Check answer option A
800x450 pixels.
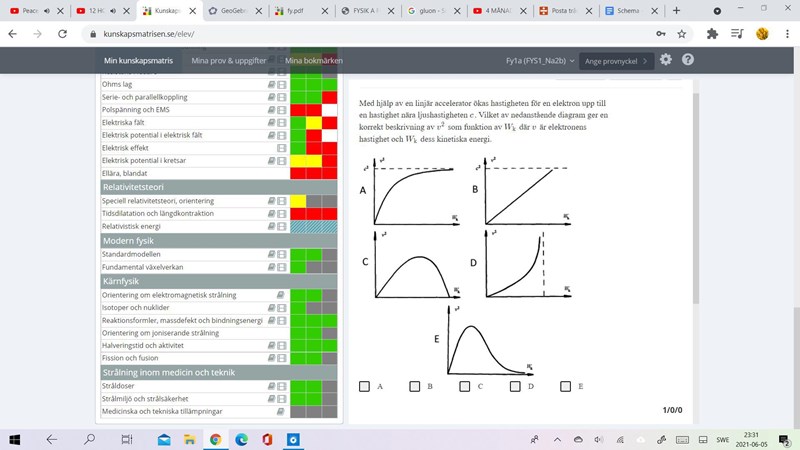click(365, 386)
